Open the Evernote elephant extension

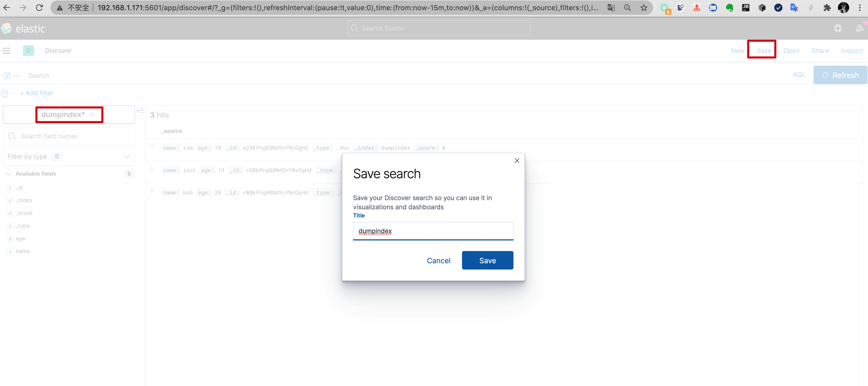(x=729, y=8)
